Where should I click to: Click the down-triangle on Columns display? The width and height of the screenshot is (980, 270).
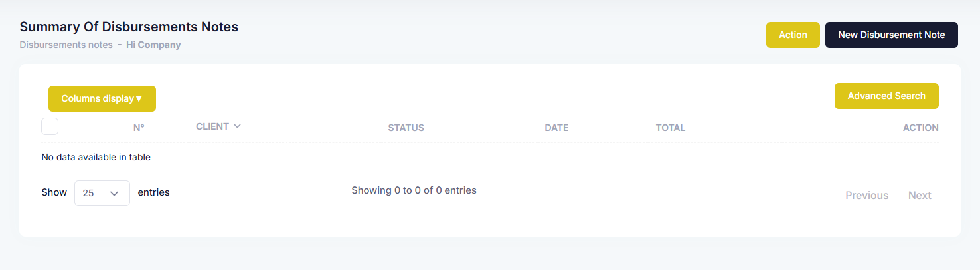click(x=139, y=98)
